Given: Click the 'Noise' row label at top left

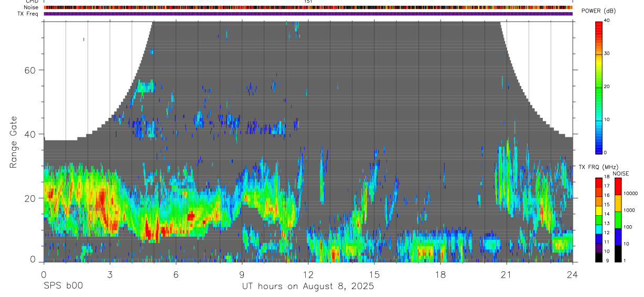Looking at the screenshot, I should 31,7.
